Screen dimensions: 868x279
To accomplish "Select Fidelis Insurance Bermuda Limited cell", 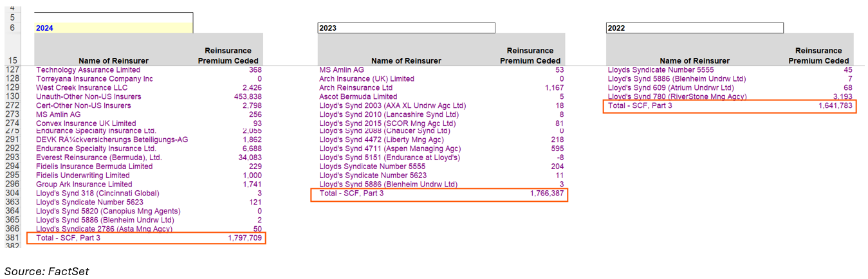I will click(95, 166).
